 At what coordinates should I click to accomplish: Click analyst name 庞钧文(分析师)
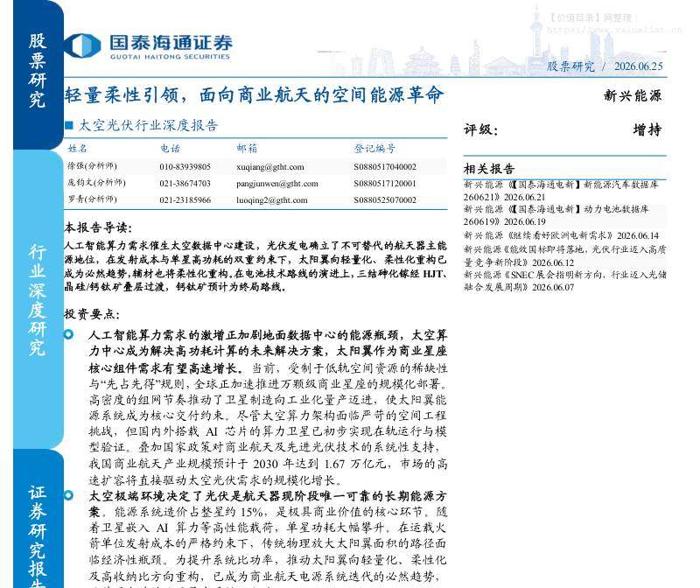pos(96,183)
